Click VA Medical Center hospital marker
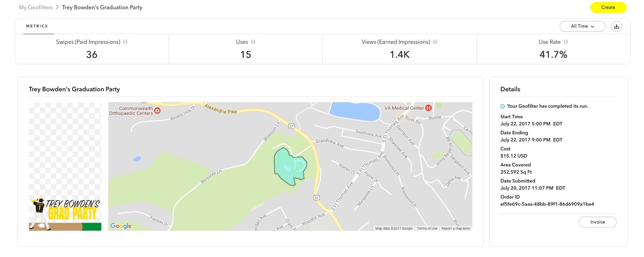The height and width of the screenshot is (257, 644). 429,108
